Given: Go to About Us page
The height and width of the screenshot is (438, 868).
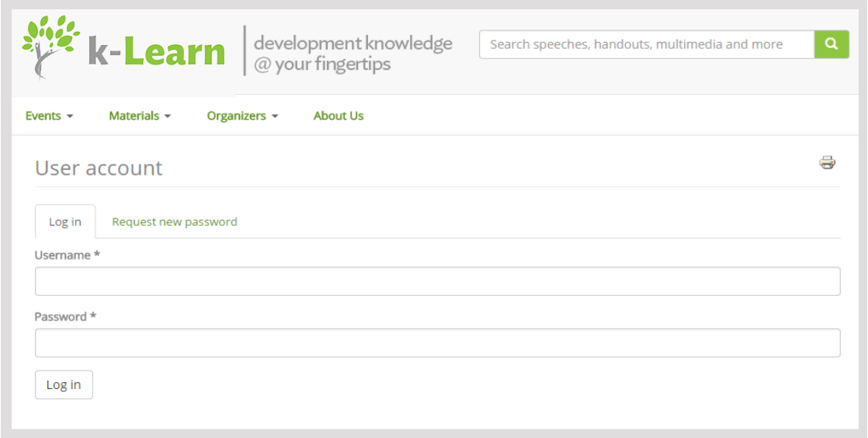Looking at the screenshot, I should [339, 116].
